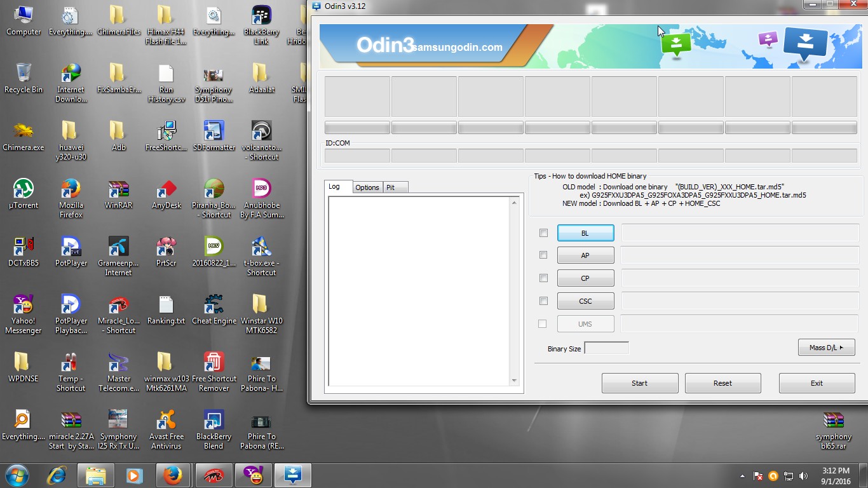868x488 pixels.
Task: Select the WPDNSE folder icon
Action: pyautogui.click(x=24, y=367)
